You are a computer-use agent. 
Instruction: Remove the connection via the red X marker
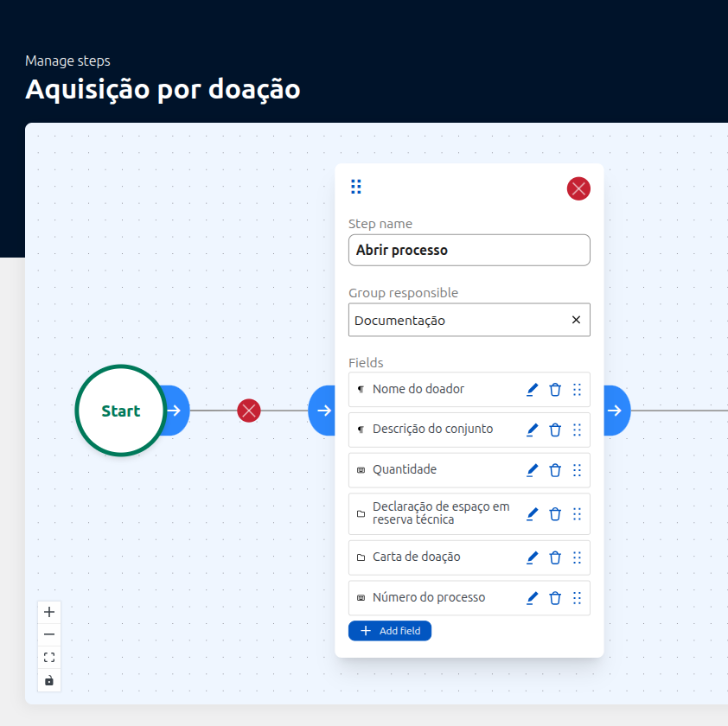[248, 411]
